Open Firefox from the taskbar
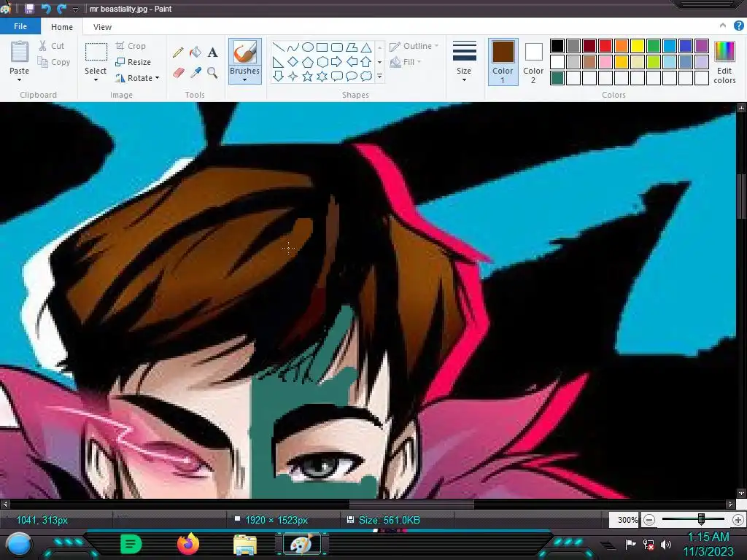This screenshot has width=747, height=560. (x=188, y=544)
